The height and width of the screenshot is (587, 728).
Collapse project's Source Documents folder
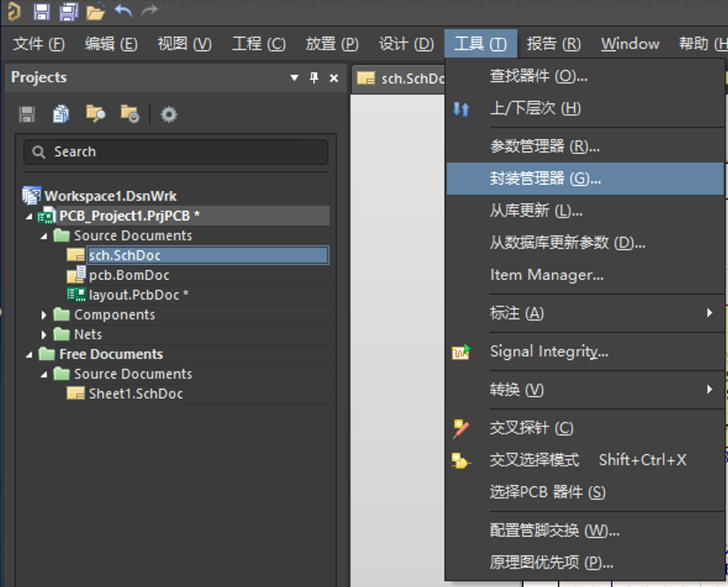click(x=44, y=236)
